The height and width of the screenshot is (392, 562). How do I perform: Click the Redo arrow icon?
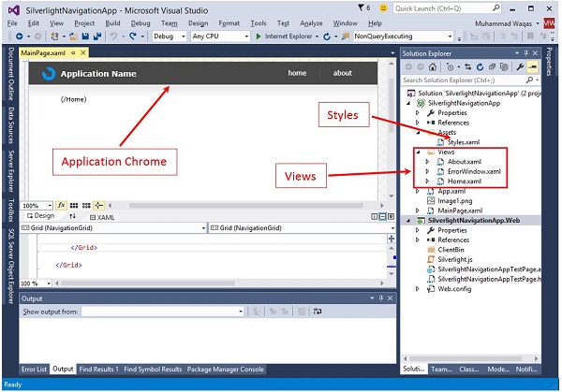(x=133, y=36)
